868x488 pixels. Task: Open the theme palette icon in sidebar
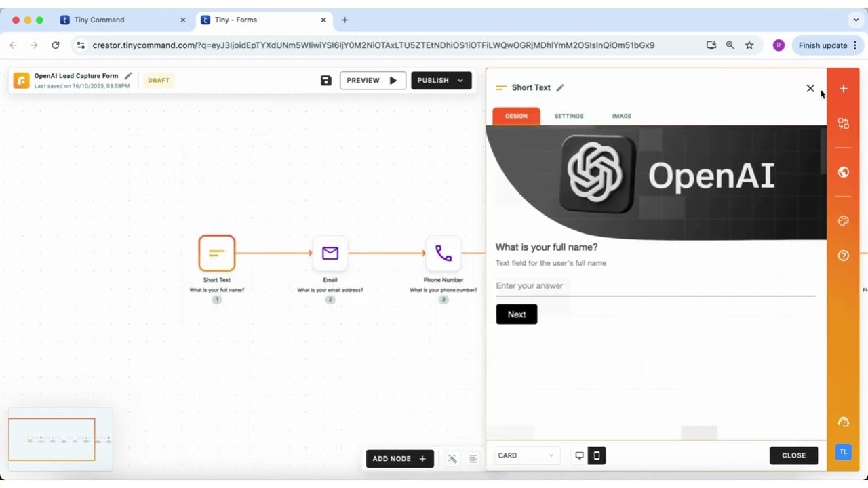tap(844, 221)
